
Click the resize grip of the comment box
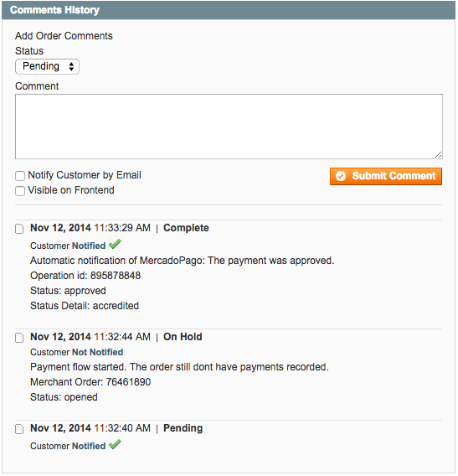[x=438, y=155]
